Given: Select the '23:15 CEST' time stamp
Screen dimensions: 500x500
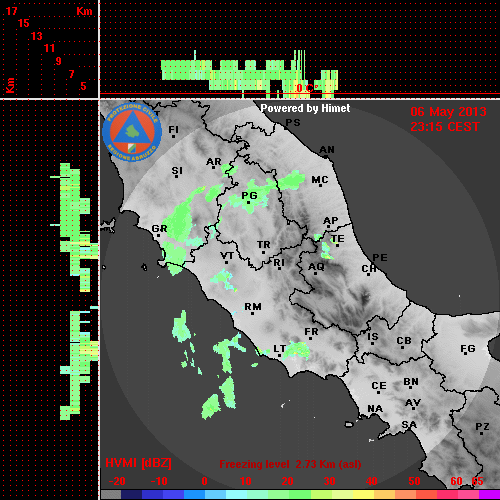Looking at the screenshot, I should [x=445, y=127].
